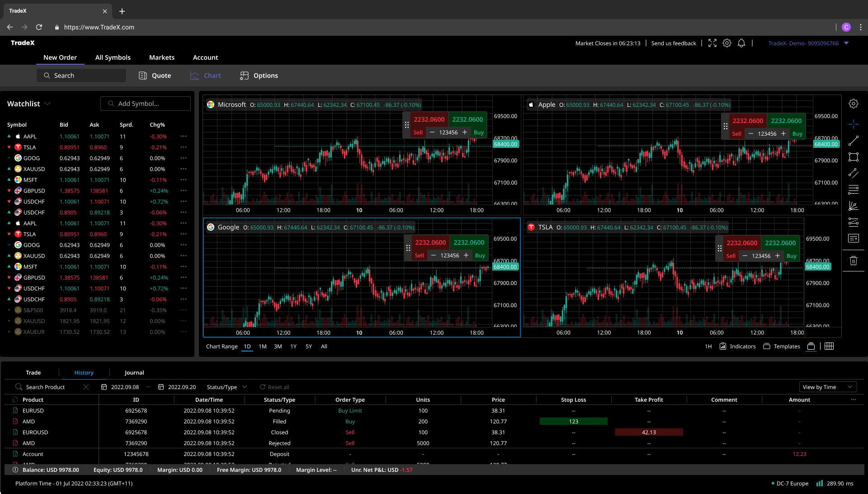Click the delete drawings trash icon

(854, 260)
